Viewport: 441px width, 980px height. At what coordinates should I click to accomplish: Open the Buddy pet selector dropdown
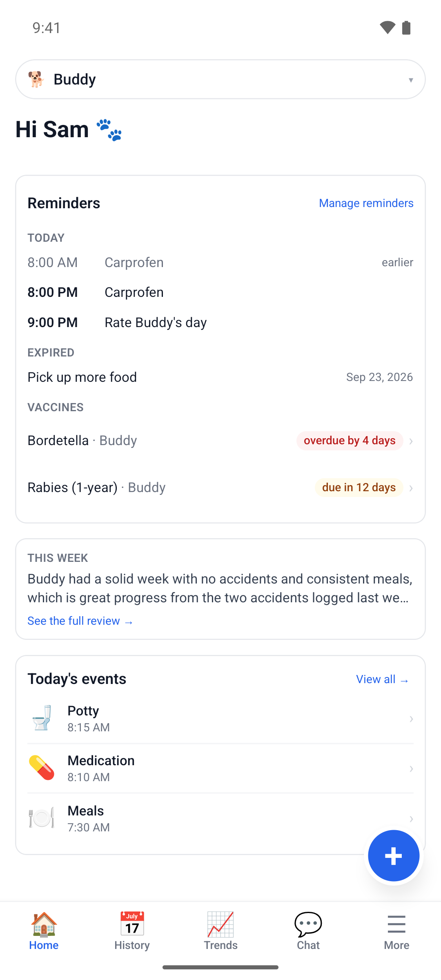point(220,79)
